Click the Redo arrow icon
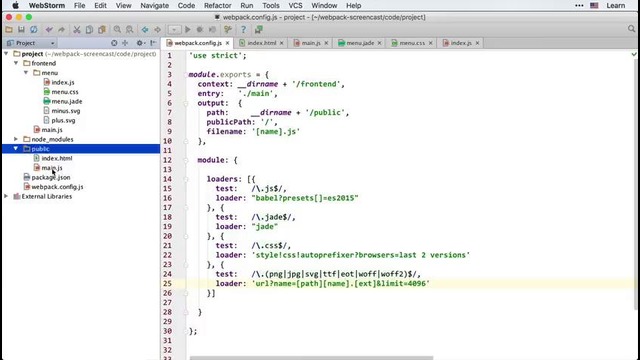Image resolution: width=640 pixels, height=360 pixels. tap(61, 29)
